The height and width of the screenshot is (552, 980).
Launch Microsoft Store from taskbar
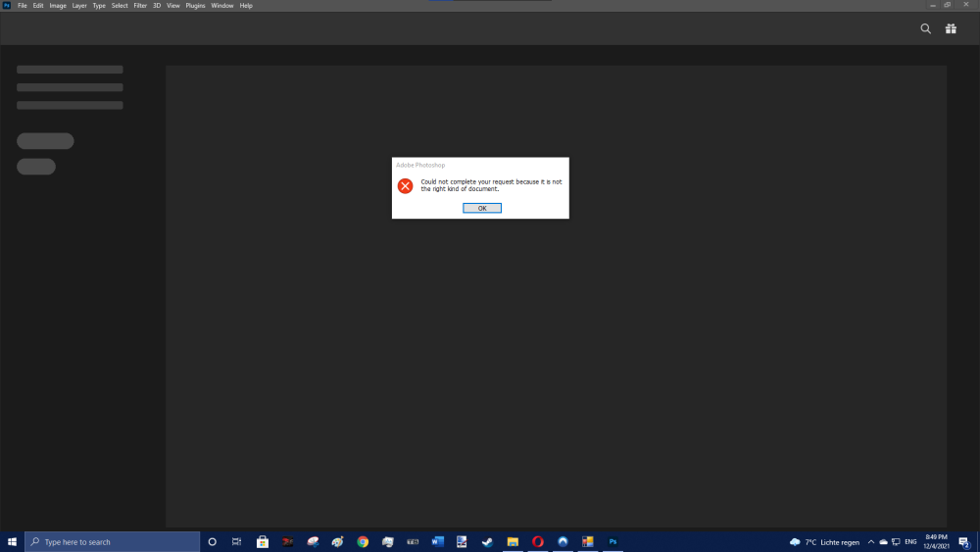[263, 542]
